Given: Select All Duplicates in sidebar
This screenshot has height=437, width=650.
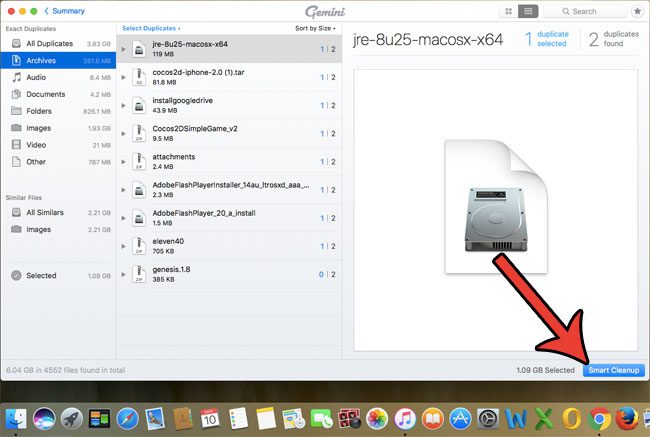Looking at the screenshot, I should point(58,44).
